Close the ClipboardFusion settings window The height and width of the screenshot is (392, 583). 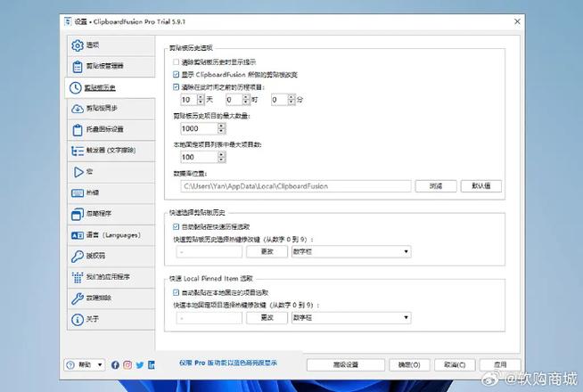tap(517, 21)
